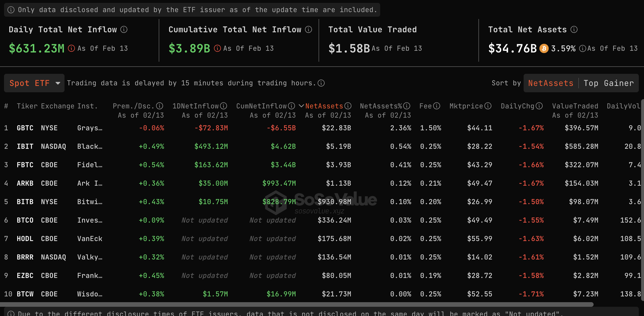The image size is (644, 316).
Task: Click info icon on NetAssets% column header
Action: (x=407, y=106)
